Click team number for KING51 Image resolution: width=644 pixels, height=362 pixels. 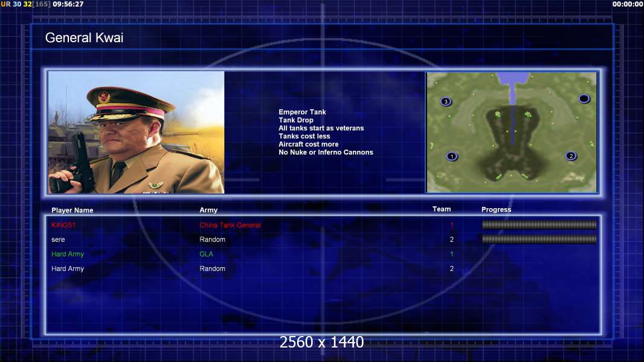coord(452,225)
